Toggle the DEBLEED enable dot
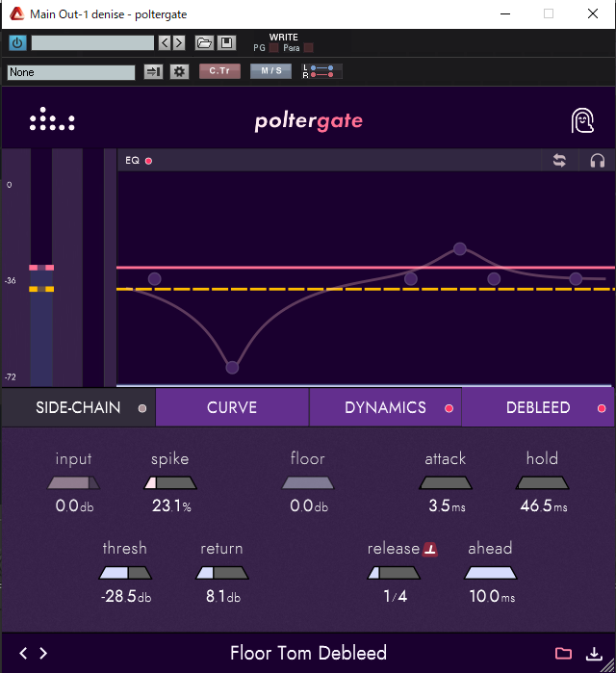Viewport: 616px width, 673px height. [602, 408]
